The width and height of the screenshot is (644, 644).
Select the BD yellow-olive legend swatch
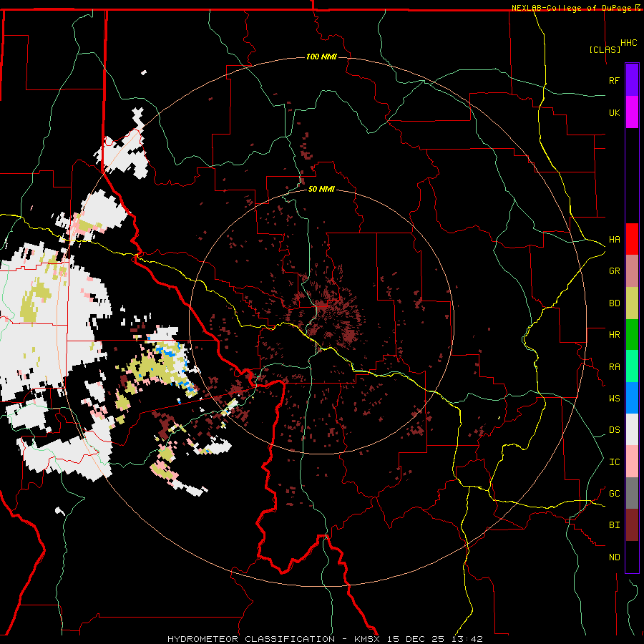[632, 303]
